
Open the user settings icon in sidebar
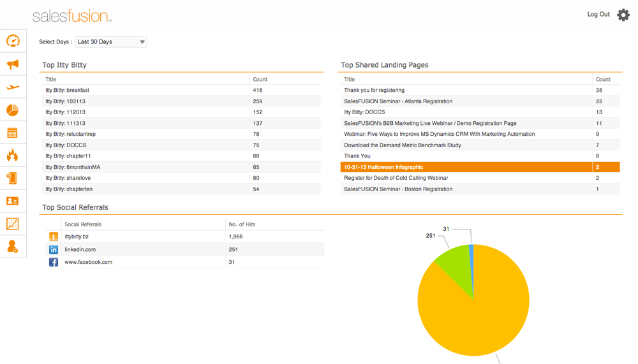point(13,247)
